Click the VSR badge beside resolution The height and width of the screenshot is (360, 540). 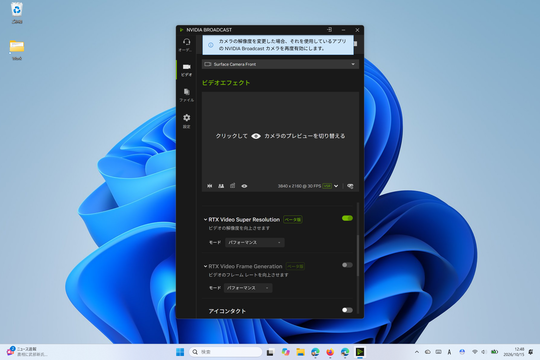click(x=327, y=186)
